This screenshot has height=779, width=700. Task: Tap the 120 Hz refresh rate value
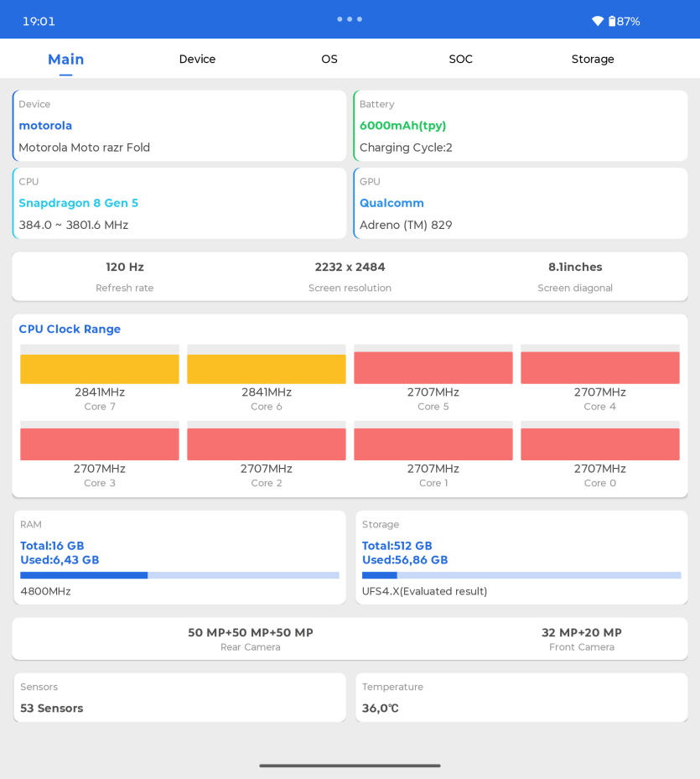(x=125, y=267)
